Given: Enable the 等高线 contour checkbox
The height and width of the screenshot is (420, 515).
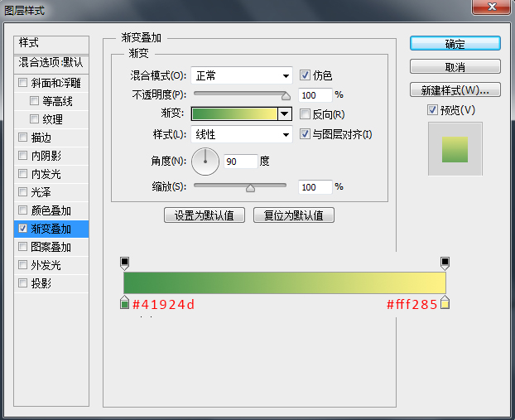Looking at the screenshot, I should (34, 100).
